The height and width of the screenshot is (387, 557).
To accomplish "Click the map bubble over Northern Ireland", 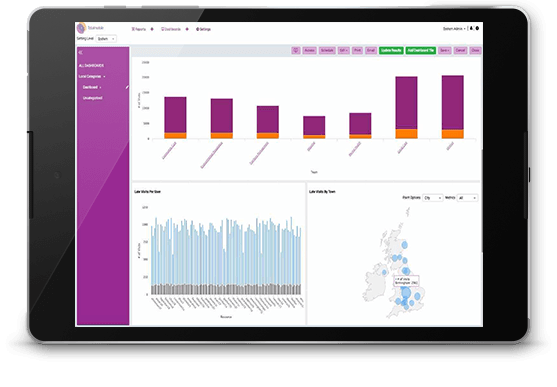I will click(x=384, y=273).
